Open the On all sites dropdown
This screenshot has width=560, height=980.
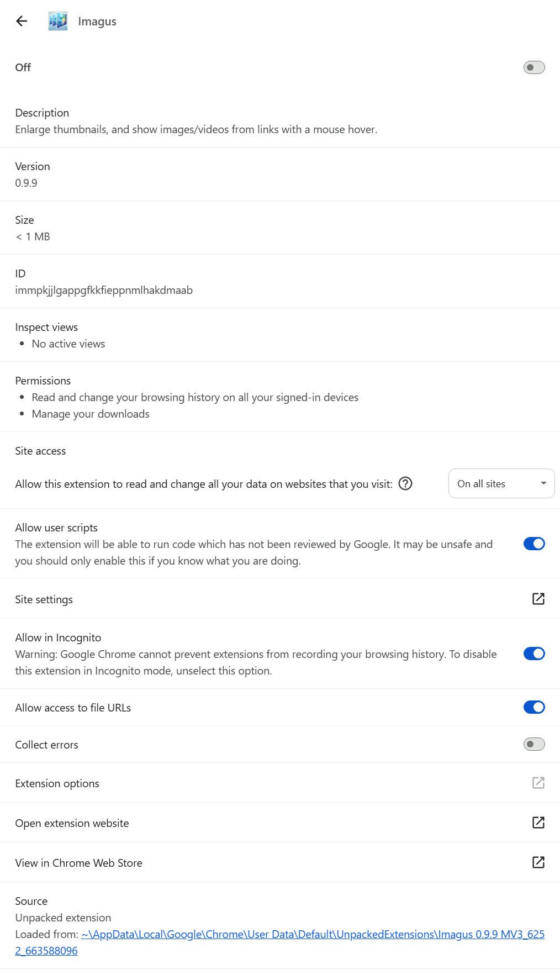click(501, 484)
